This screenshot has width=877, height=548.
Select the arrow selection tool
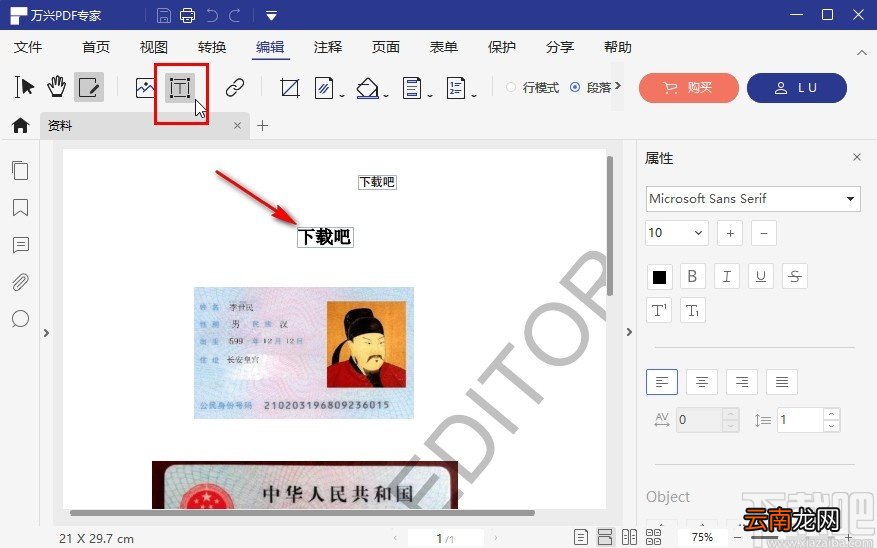coord(25,87)
